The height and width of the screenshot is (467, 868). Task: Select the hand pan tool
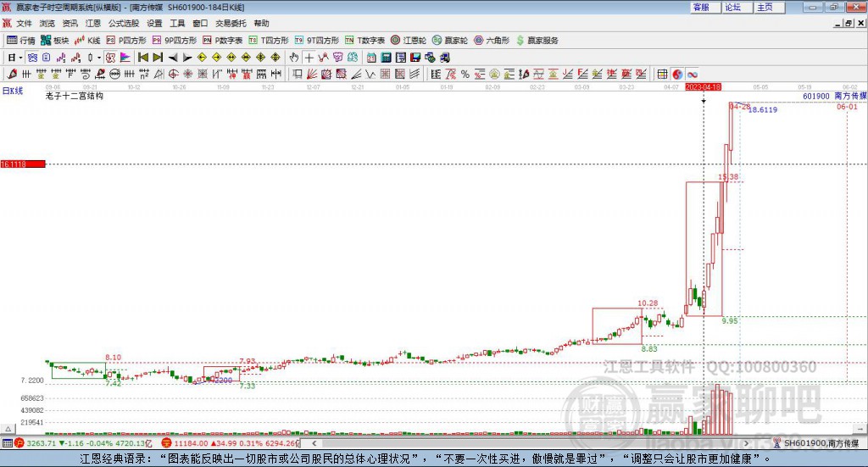coord(294,58)
